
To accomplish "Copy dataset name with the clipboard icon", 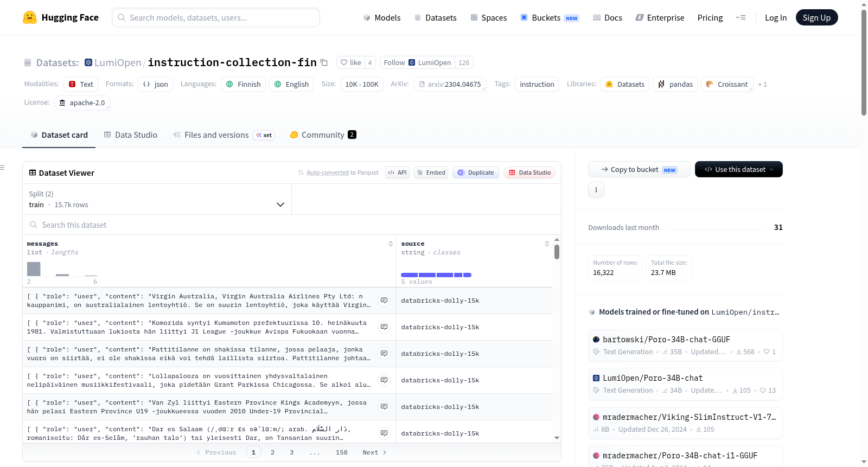I will (324, 62).
